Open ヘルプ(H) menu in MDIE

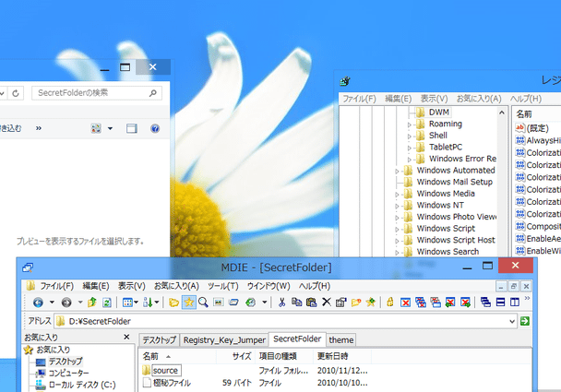pyautogui.click(x=315, y=286)
